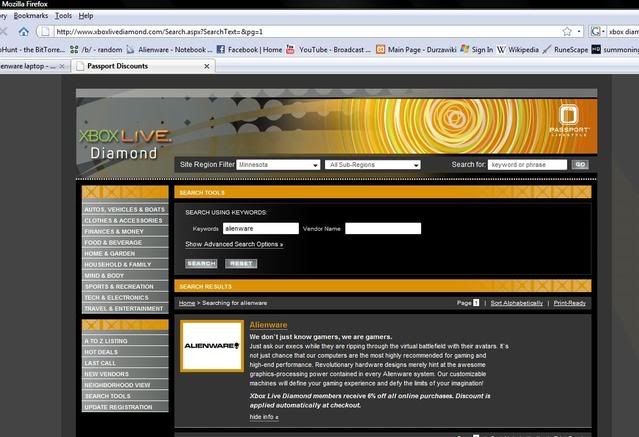Open Facebook | Home bookmark

pyautogui.click(x=249, y=50)
